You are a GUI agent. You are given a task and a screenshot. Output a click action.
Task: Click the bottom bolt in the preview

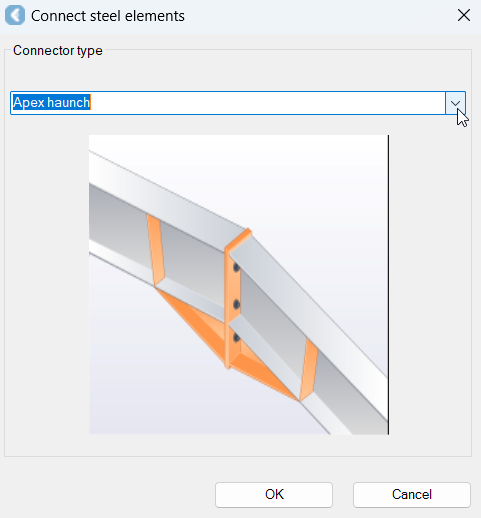coord(236,338)
